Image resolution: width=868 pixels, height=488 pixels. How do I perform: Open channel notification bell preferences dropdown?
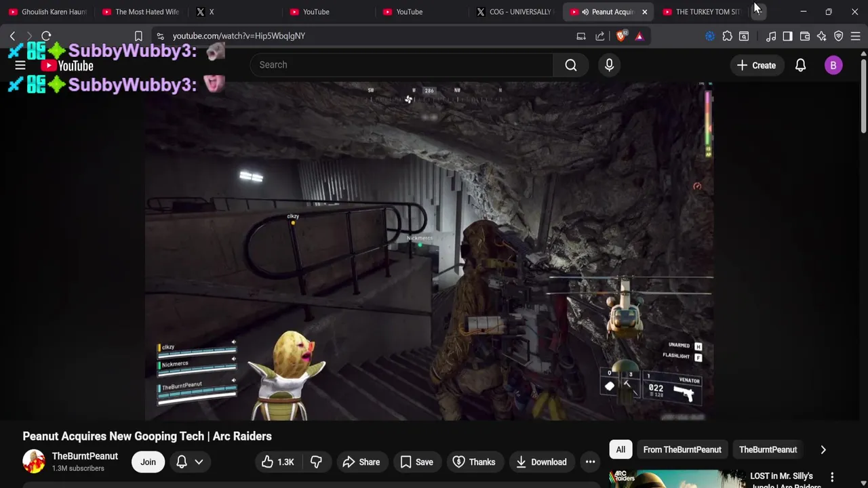coord(190,462)
